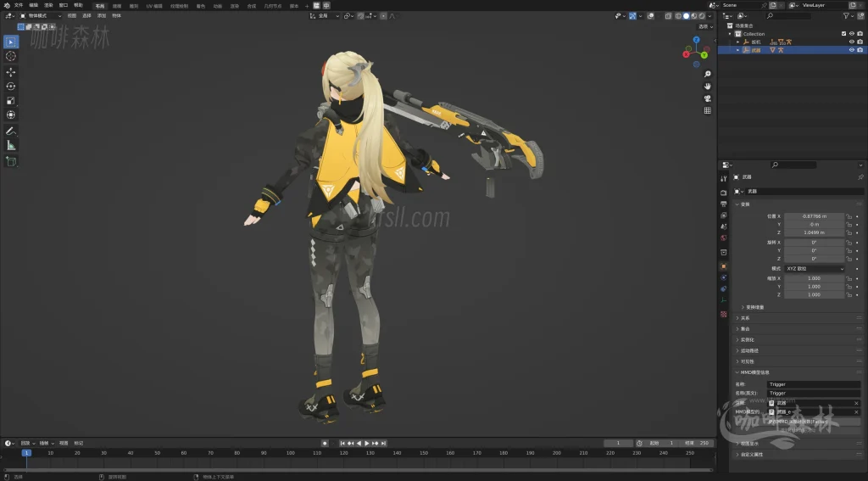Click the viewport pan hand icon
Image resolution: width=868 pixels, height=481 pixels.
click(708, 86)
